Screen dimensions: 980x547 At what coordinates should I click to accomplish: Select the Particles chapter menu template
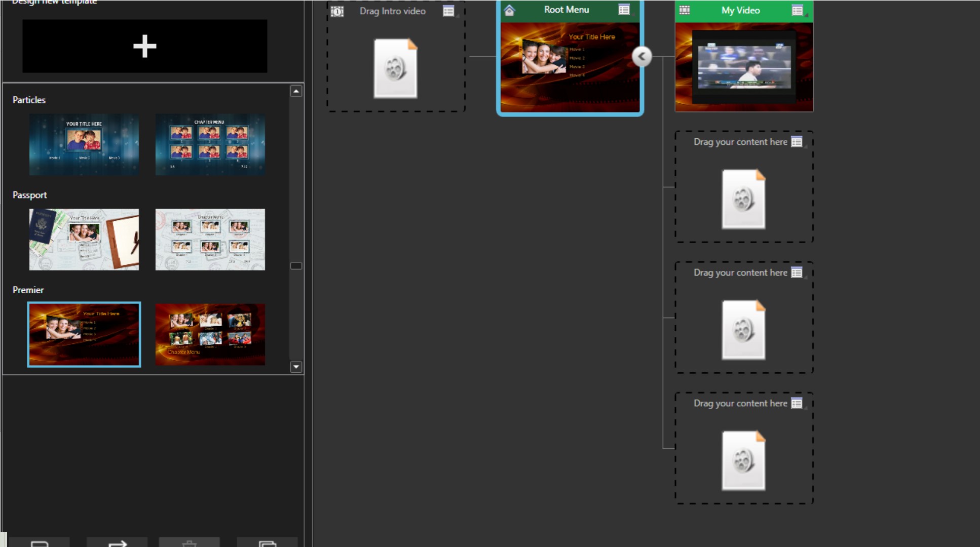pyautogui.click(x=210, y=145)
